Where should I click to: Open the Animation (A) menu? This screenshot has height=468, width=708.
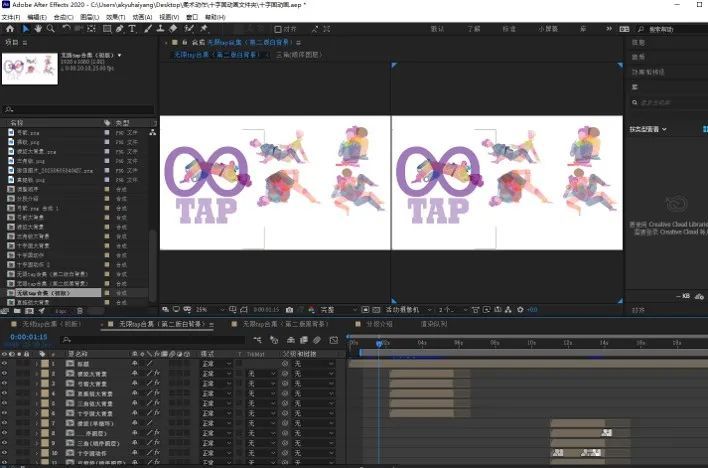click(x=142, y=17)
